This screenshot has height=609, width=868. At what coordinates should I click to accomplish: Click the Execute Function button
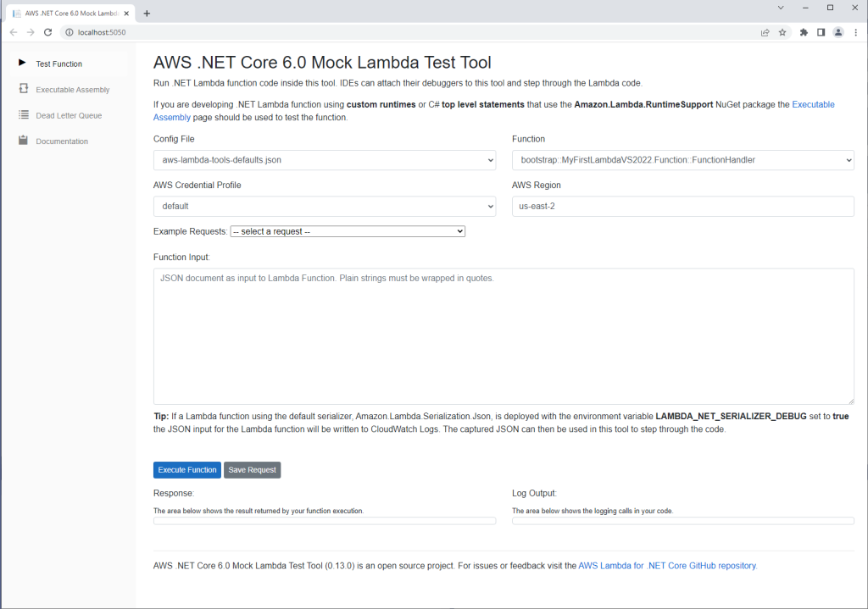pyautogui.click(x=186, y=469)
